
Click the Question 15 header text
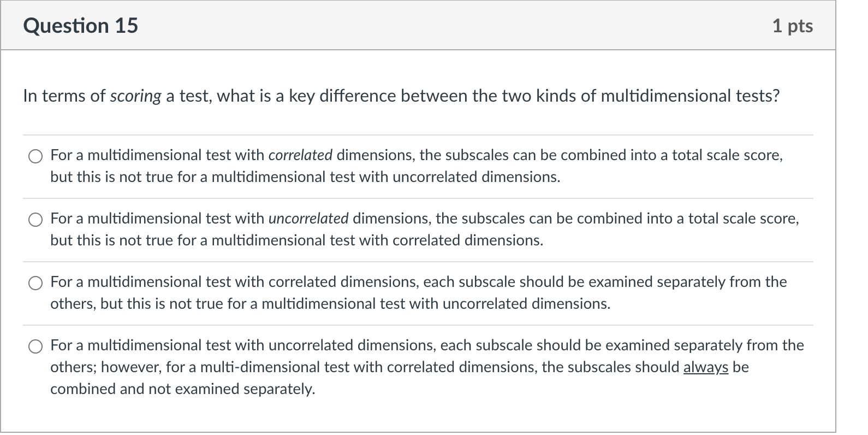click(80, 25)
